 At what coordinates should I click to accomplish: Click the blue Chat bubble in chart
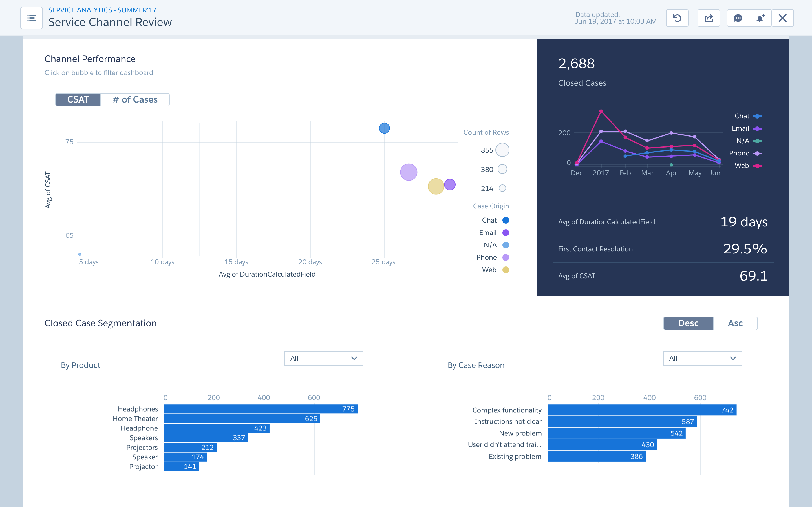(x=384, y=128)
